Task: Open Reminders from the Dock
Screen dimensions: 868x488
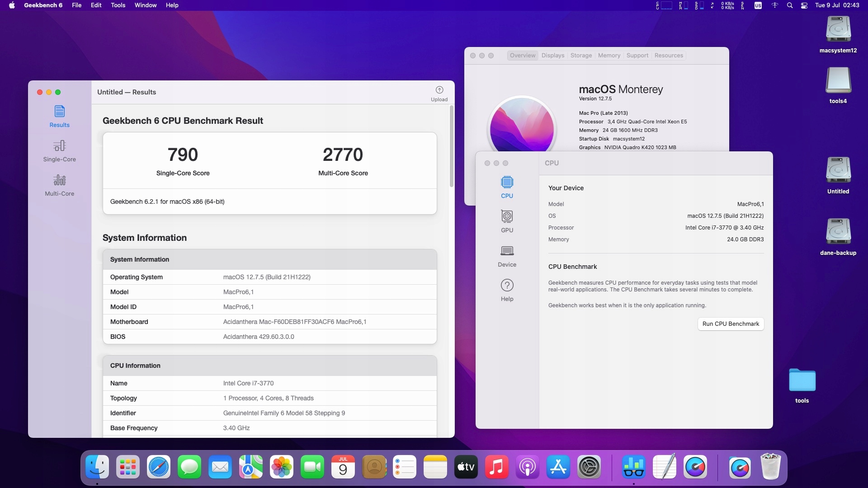Action: 405,467
